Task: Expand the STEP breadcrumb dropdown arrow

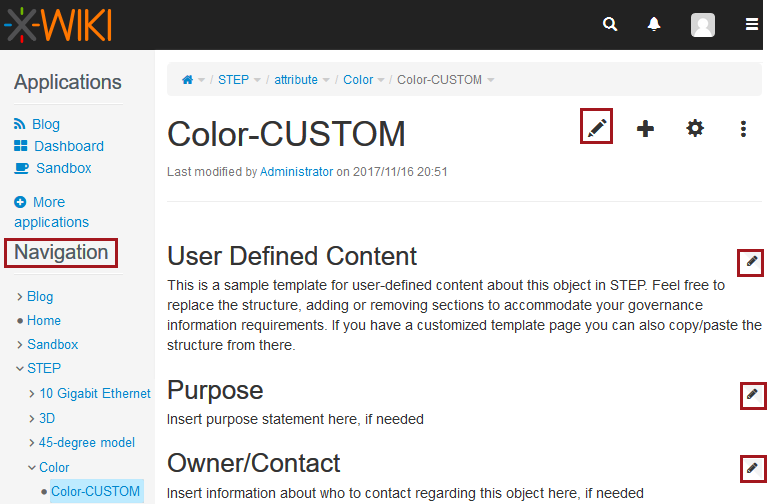Action: (x=257, y=80)
